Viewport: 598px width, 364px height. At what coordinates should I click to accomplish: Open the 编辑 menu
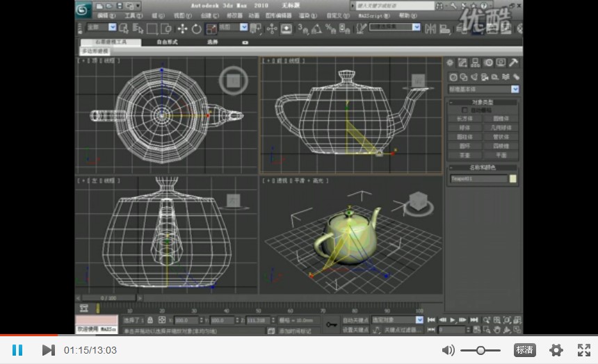click(106, 15)
